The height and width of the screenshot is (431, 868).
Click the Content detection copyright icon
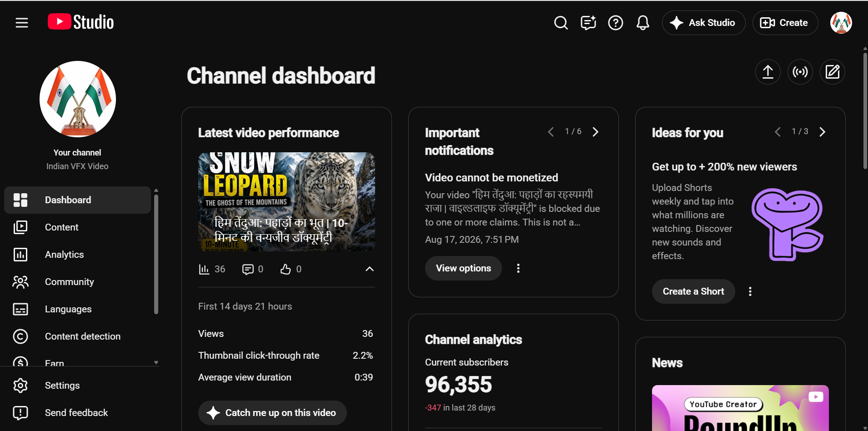(x=20, y=336)
